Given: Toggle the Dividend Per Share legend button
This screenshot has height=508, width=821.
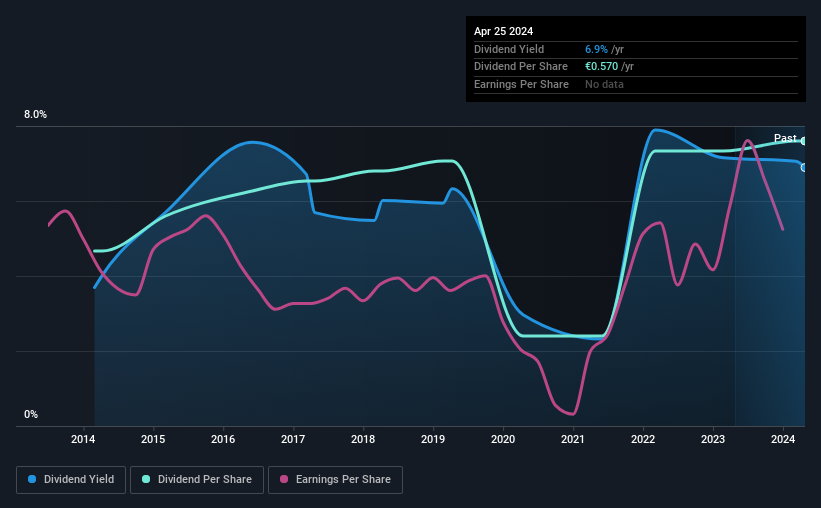Looking at the screenshot, I should [x=197, y=480].
